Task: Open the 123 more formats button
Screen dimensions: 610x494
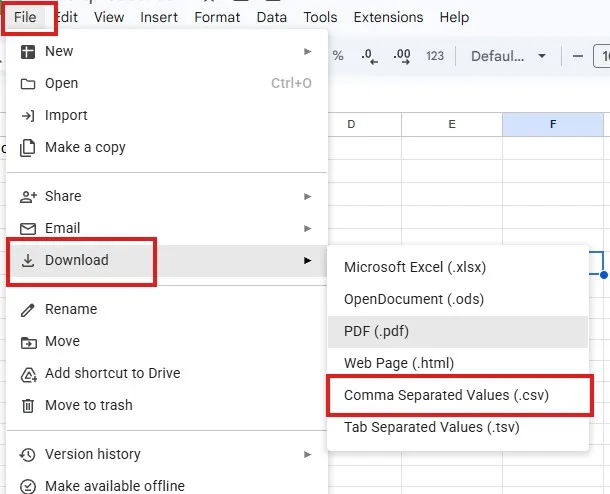Action: click(435, 56)
